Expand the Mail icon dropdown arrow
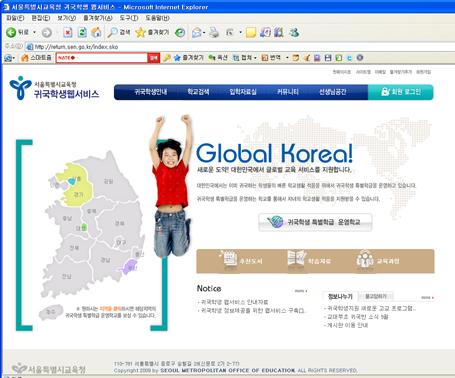 pyautogui.click(x=204, y=32)
